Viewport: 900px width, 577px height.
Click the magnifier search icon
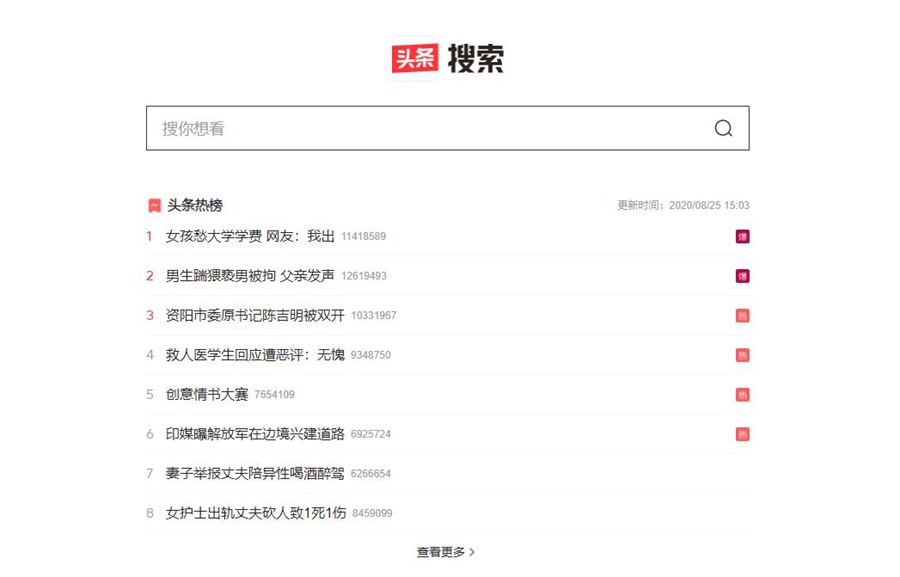pyautogui.click(x=722, y=128)
